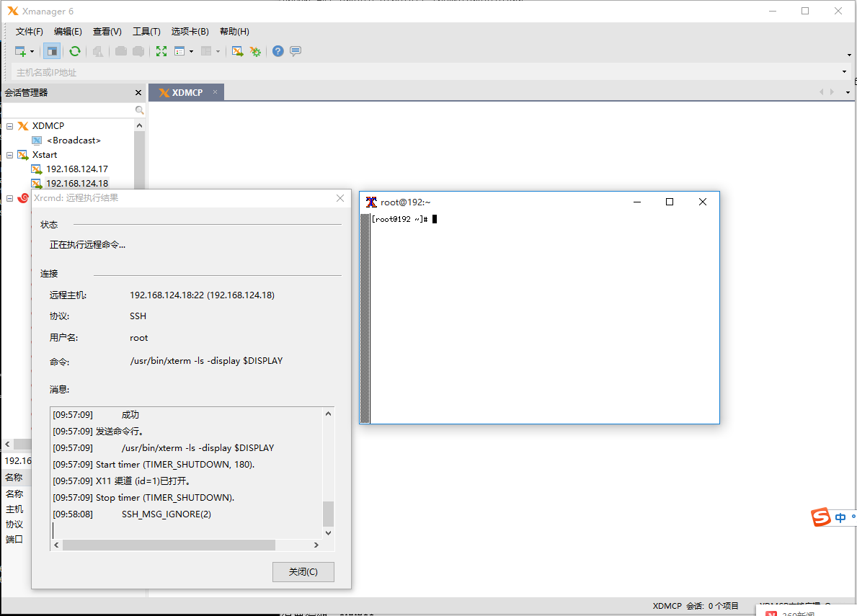Image resolution: width=857 pixels, height=616 pixels.
Task: Open the view layout dropdown arrow
Action: click(191, 52)
